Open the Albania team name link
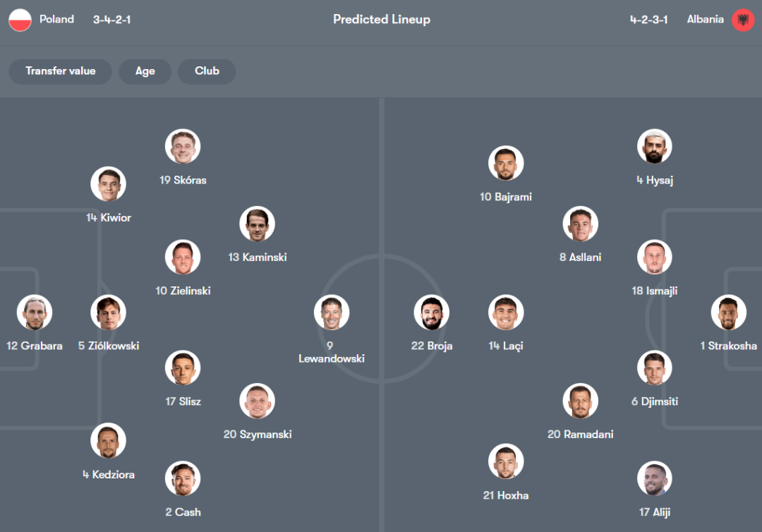Screen dimensions: 762x532 705,20
